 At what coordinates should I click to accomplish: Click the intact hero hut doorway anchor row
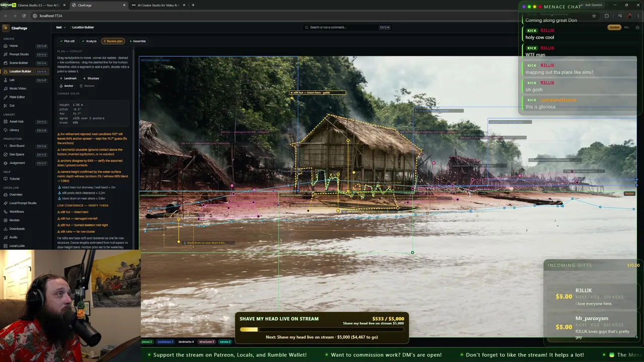tap(88, 188)
